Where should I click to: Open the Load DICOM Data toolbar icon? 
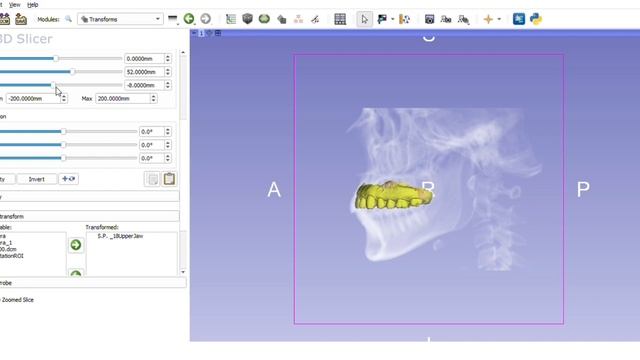pos(4,19)
